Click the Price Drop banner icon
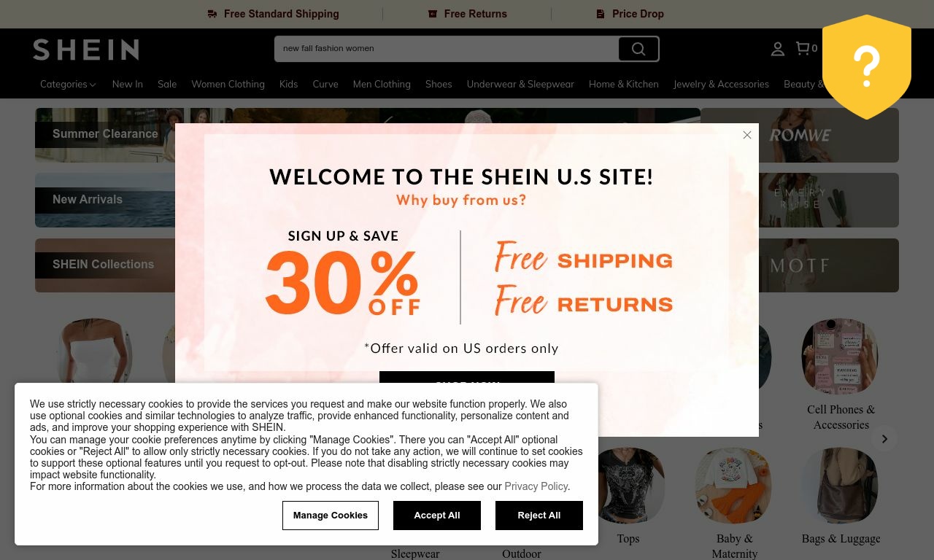Viewport: 934px width, 560px height. pyautogui.click(x=601, y=14)
